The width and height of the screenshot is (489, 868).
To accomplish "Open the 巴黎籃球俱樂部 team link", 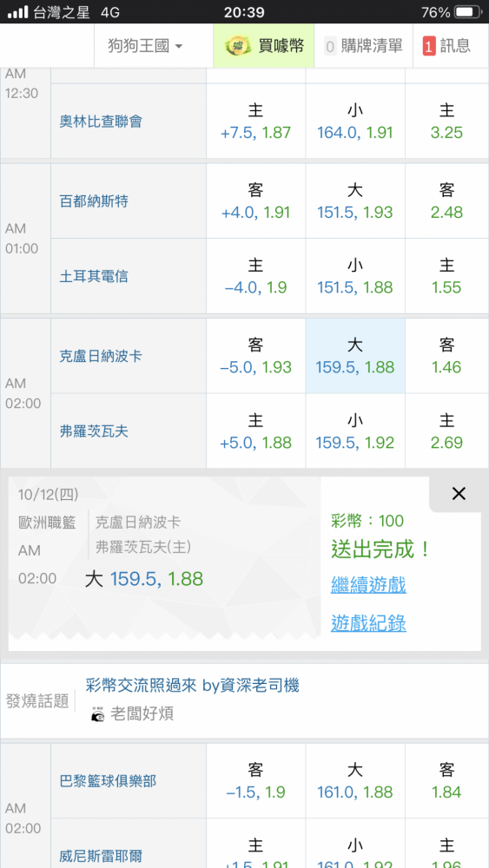I will [x=108, y=781].
